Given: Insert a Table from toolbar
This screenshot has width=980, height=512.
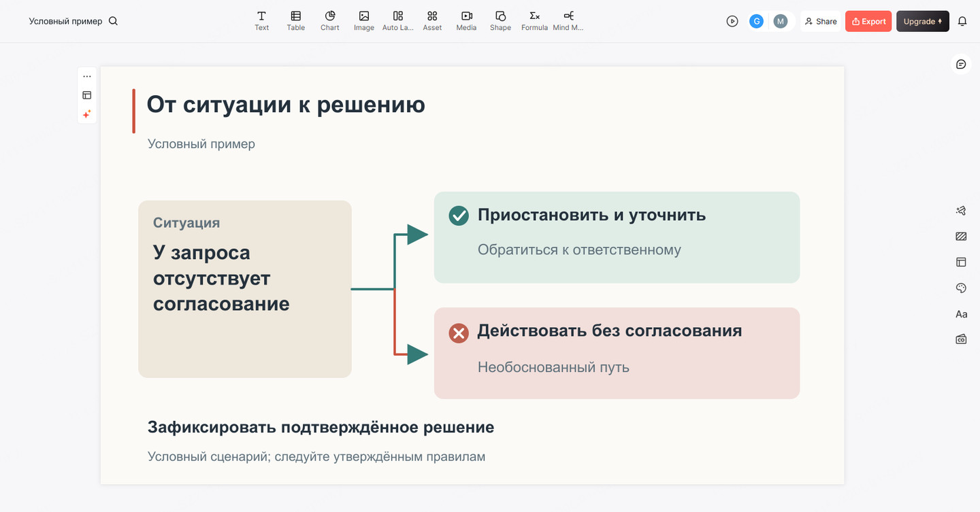Looking at the screenshot, I should (x=295, y=20).
